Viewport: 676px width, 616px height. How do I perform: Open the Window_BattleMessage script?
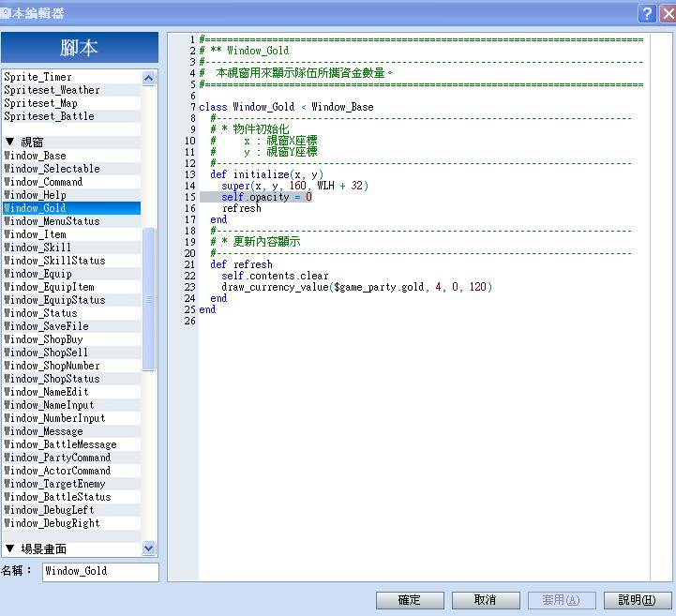[x=71, y=444]
